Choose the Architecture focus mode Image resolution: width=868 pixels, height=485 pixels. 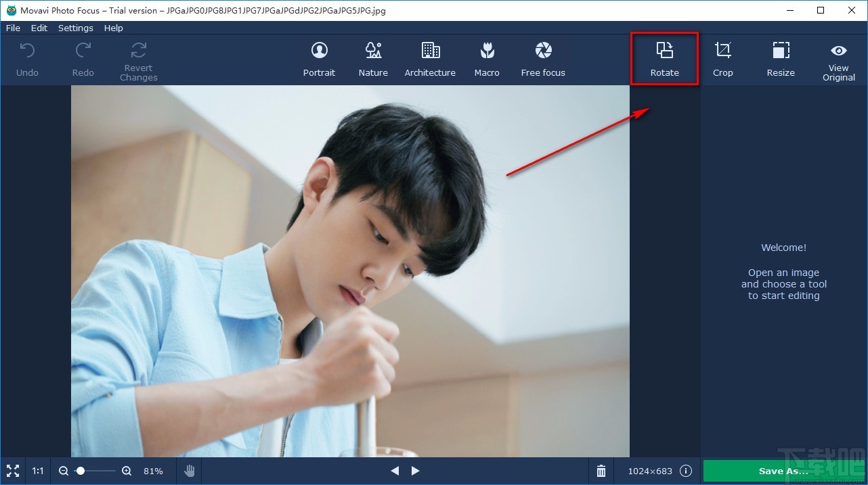430,59
